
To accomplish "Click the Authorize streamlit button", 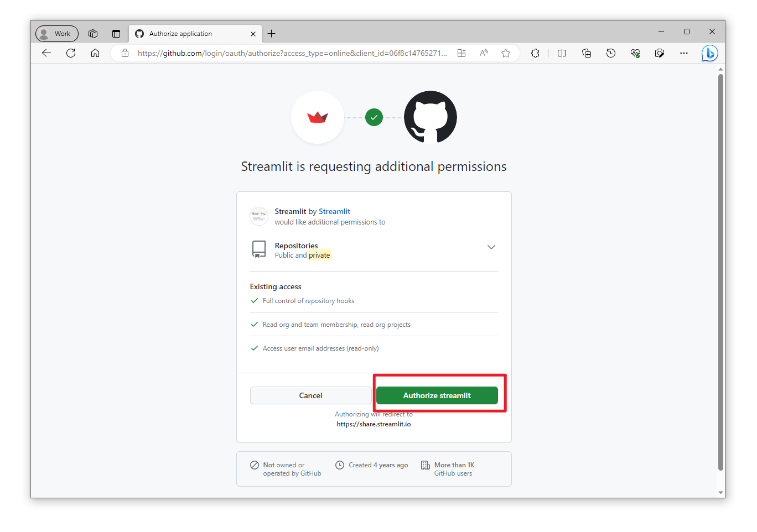I will [x=437, y=395].
